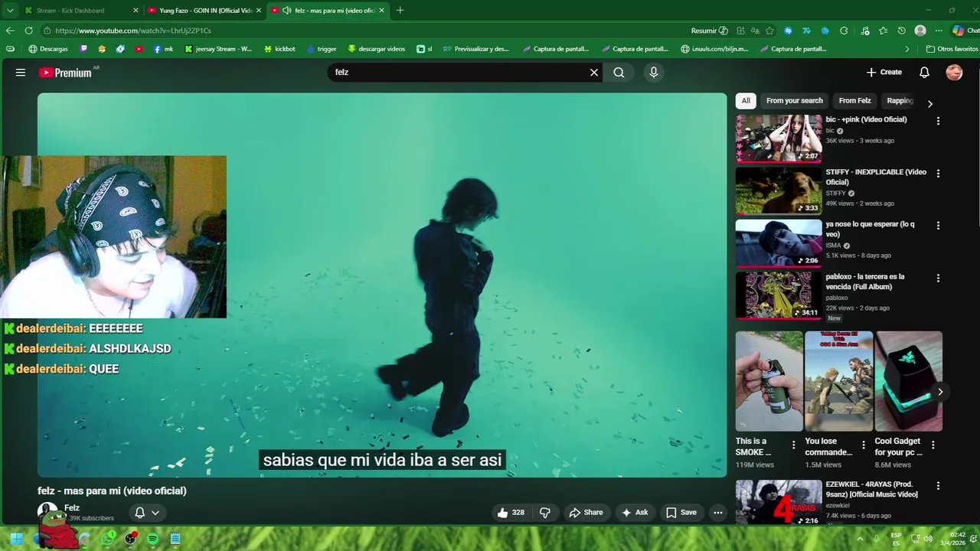Select 'From your search' filter chip
The width and height of the screenshot is (980, 551).
[x=794, y=101]
